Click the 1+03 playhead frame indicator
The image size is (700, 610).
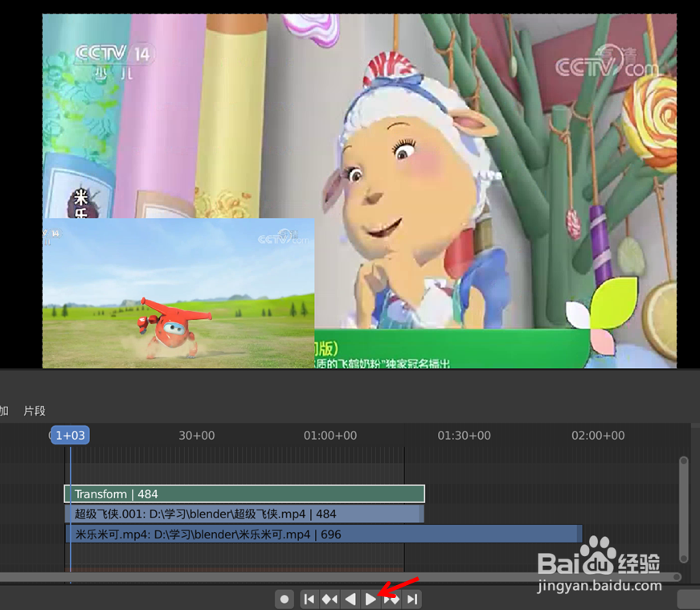[x=70, y=435]
